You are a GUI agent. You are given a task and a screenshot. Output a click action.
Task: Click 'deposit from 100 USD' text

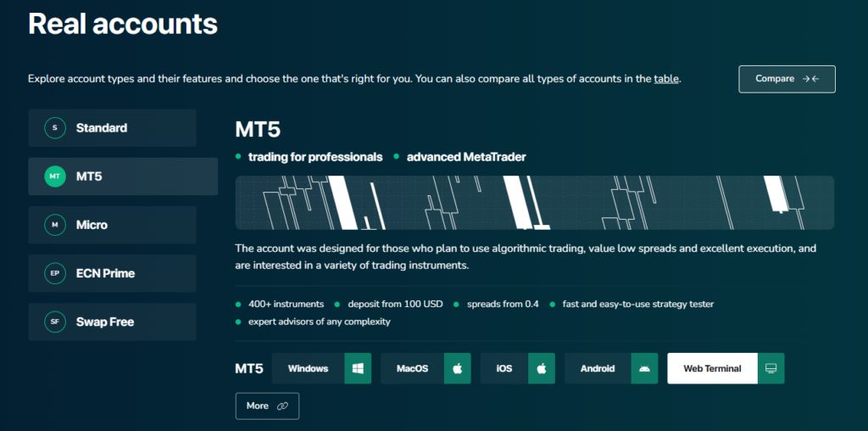click(x=395, y=304)
